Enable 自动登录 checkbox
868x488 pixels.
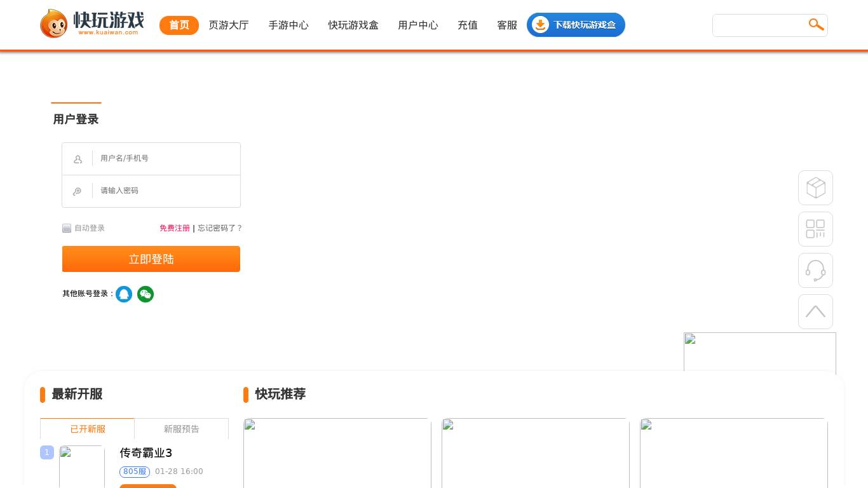[x=67, y=228]
